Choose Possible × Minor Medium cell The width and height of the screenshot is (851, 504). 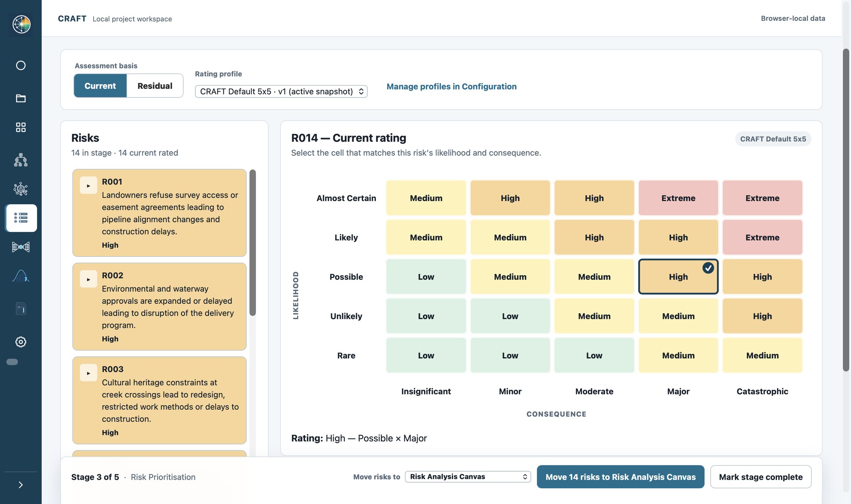pyautogui.click(x=510, y=276)
